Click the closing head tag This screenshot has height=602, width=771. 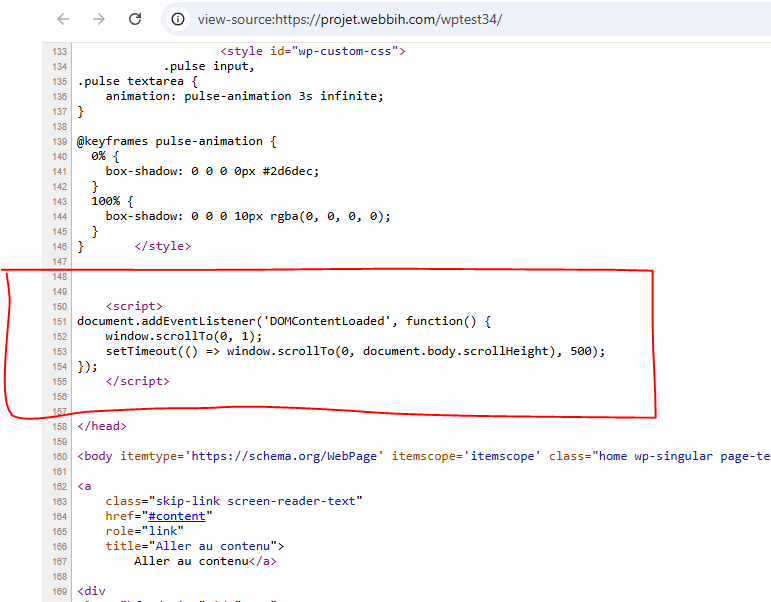click(x=102, y=426)
